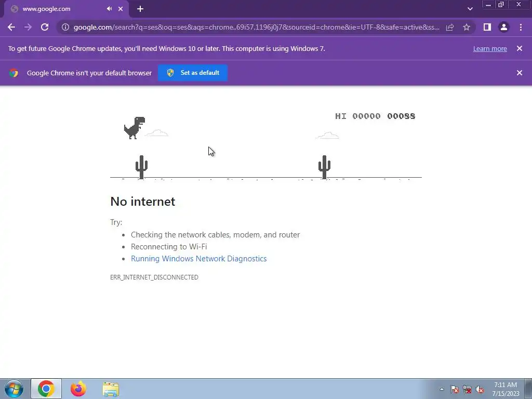Image resolution: width=532 pixels, height=399 pixels.
Task: Restore down the Chrome window
Action: tap(501, 5)
